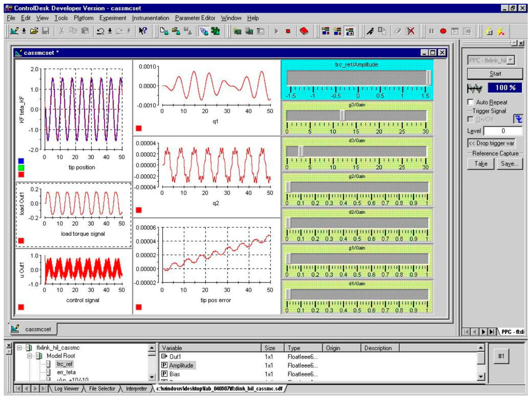The width and height of the screenshot is (532, 399).
Task: Click the Open file folder icon
Action: click(x=34, y=31)
